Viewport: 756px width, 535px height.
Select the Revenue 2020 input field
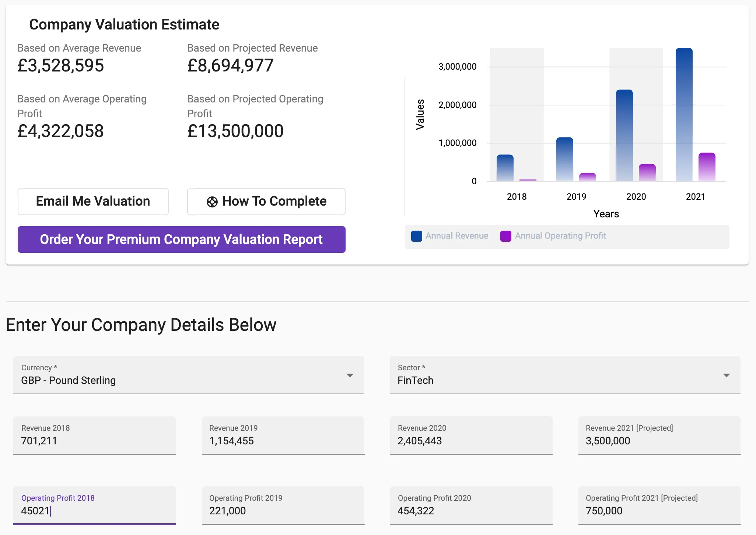click(471, 441)
